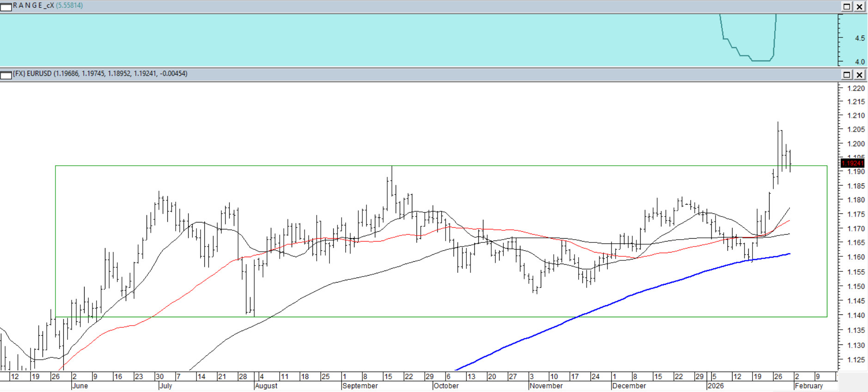
Task: Open the EURUSD chart pane control menu icon
Action: point(6,75)
